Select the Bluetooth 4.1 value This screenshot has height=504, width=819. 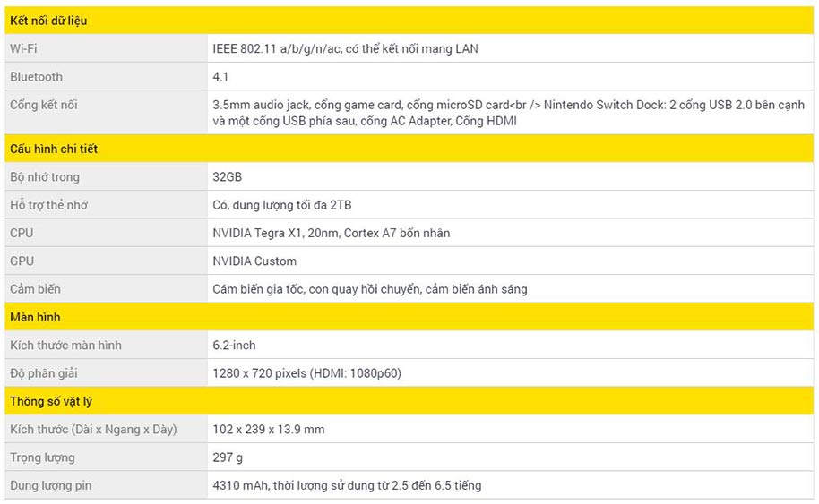[222, 77]
